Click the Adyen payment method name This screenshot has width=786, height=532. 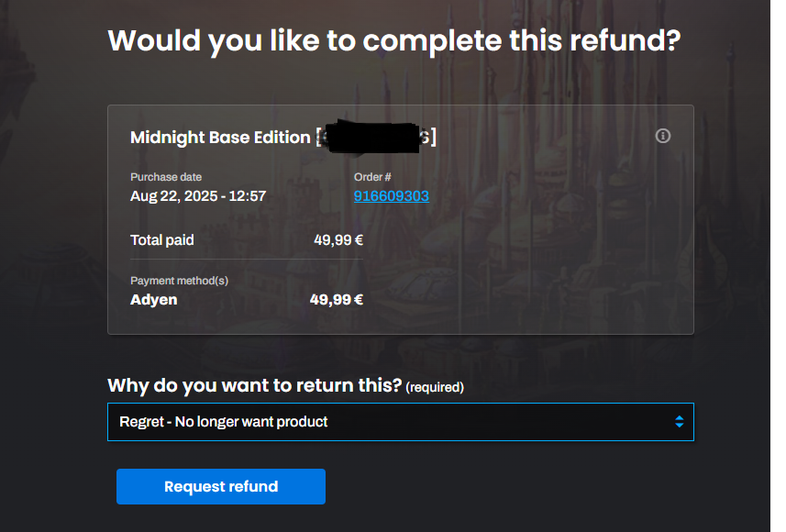154,300
